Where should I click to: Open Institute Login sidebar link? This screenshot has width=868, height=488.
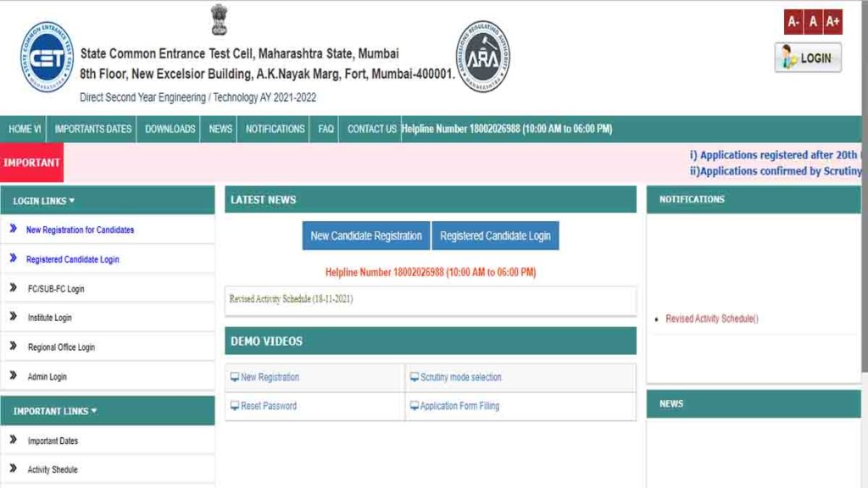[x=49, y=318]
